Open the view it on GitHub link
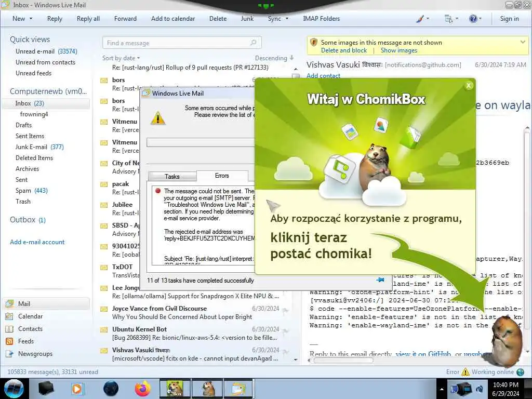532x399 pixels. [423, 354]
